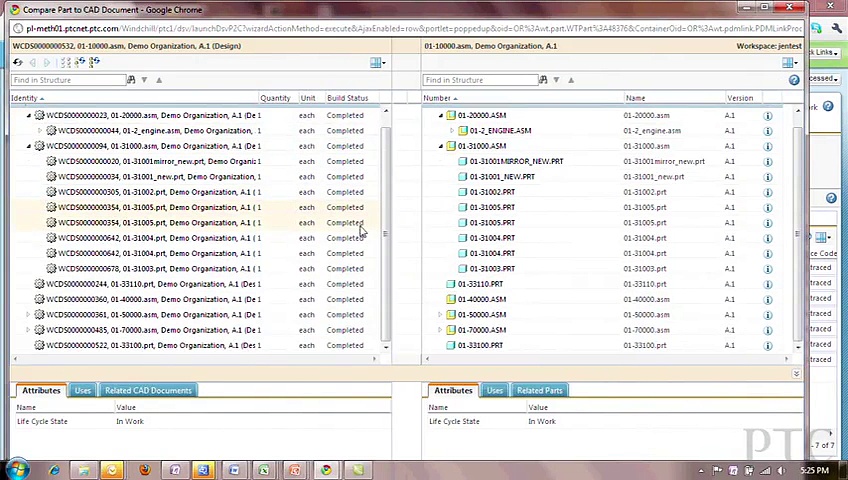This screenshot has height=480, width=848.
Task: Click the left Find in Structure field
Action: coord(68,80)
